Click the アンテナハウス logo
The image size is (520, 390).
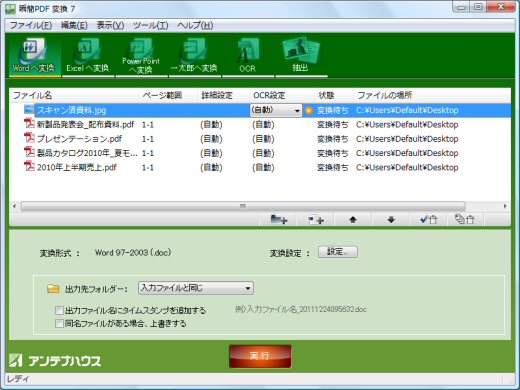pos(55,361)
